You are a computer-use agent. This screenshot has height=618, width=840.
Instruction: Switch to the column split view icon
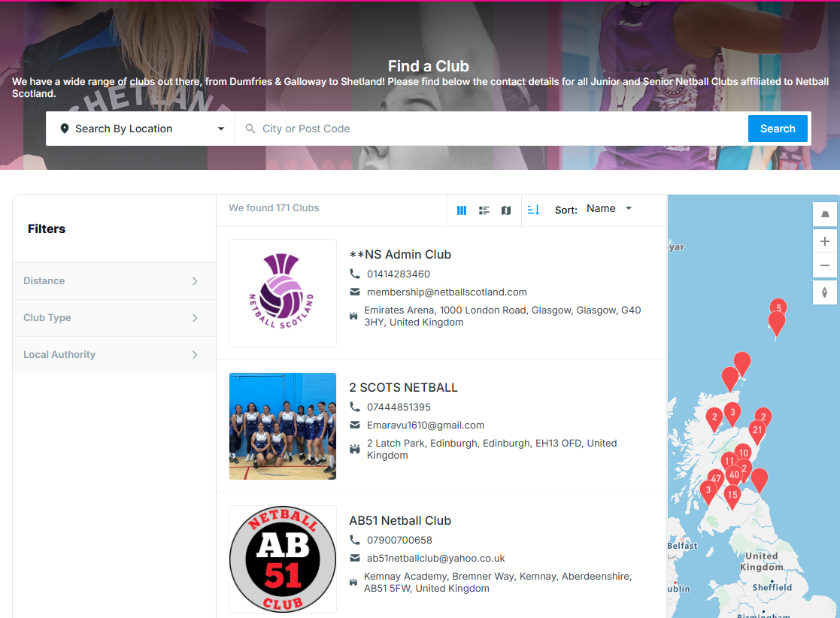[462, 211]
